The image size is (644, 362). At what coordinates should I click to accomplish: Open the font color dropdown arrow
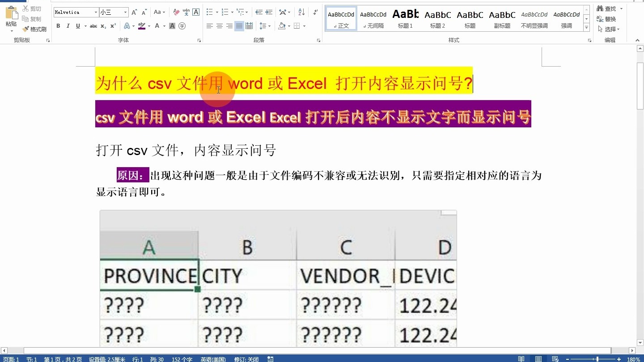click(164, 26)
